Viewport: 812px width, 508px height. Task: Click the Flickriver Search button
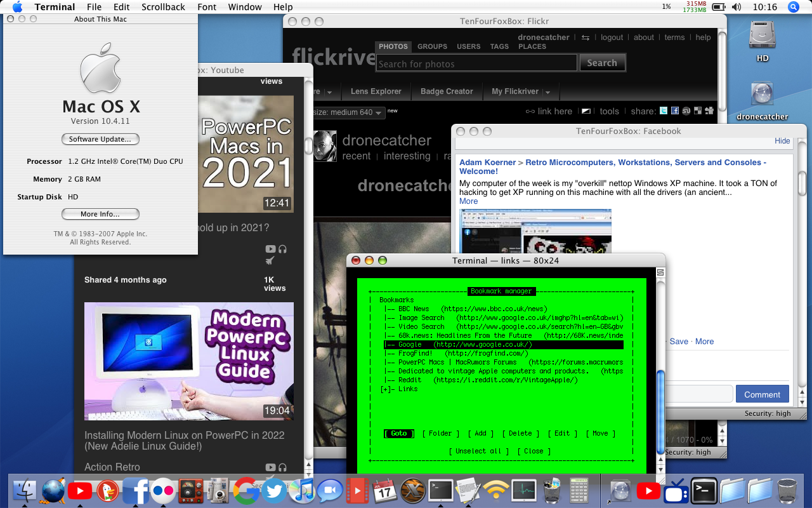pos(602,63)
